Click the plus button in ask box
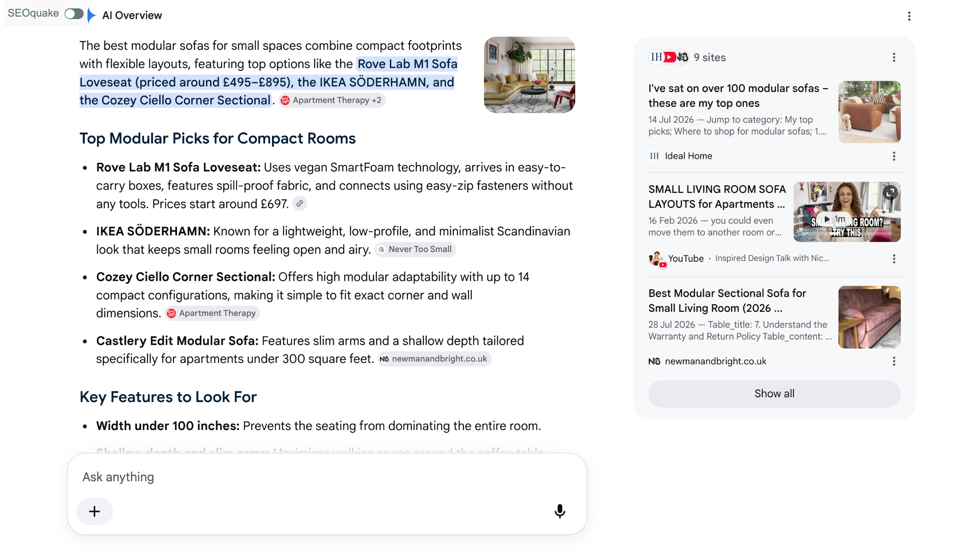The image size is (954, 560). (x=95, y=512)
